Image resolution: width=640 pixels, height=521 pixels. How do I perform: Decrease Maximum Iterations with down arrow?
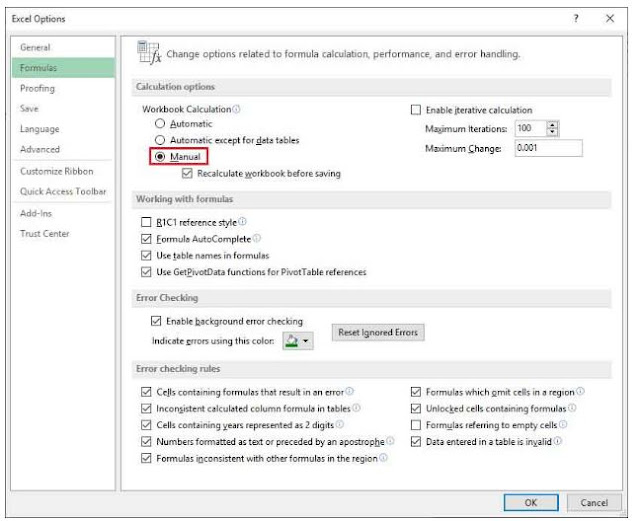pos(552,132)
